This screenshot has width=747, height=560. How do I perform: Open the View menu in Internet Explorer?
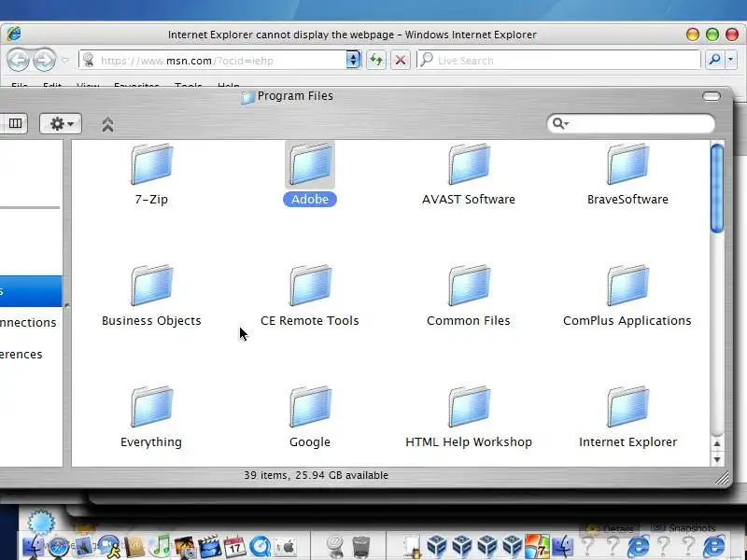[x=88, y=86]
